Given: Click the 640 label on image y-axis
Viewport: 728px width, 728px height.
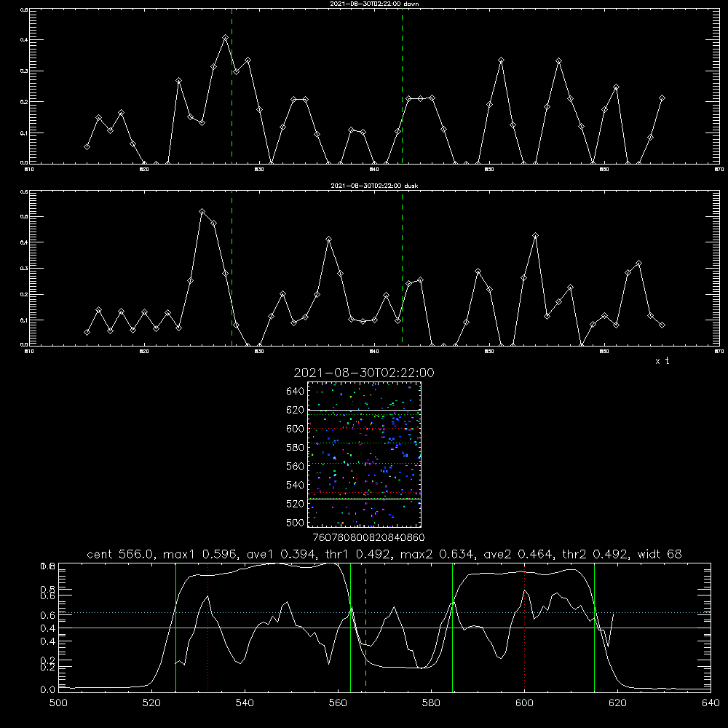Looking at the screenshot, I should 296,392.
